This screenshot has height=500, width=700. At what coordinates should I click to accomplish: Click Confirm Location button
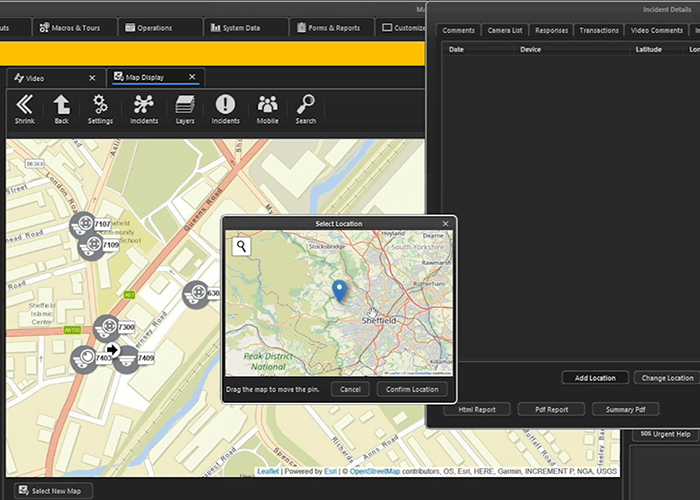(412, 389)
